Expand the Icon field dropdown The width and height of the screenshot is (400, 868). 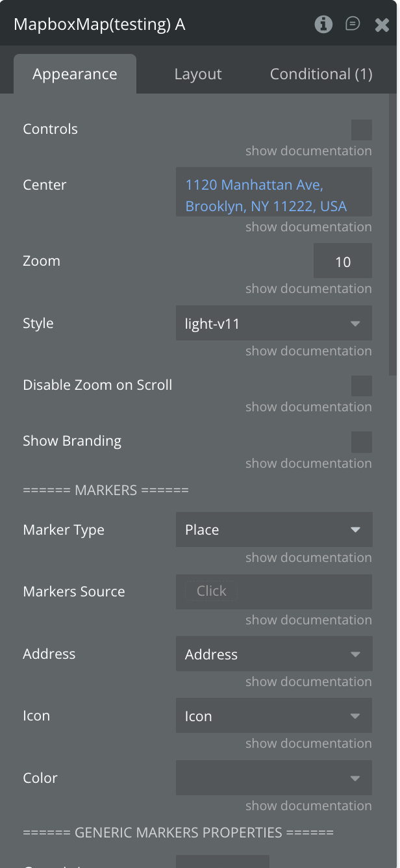(273, 716)
